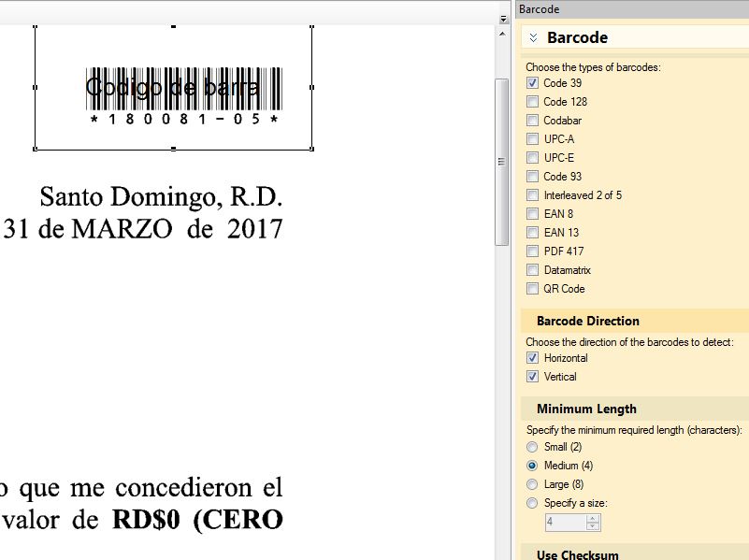Uncheck the Vertical barcode direction

point(532,377)
